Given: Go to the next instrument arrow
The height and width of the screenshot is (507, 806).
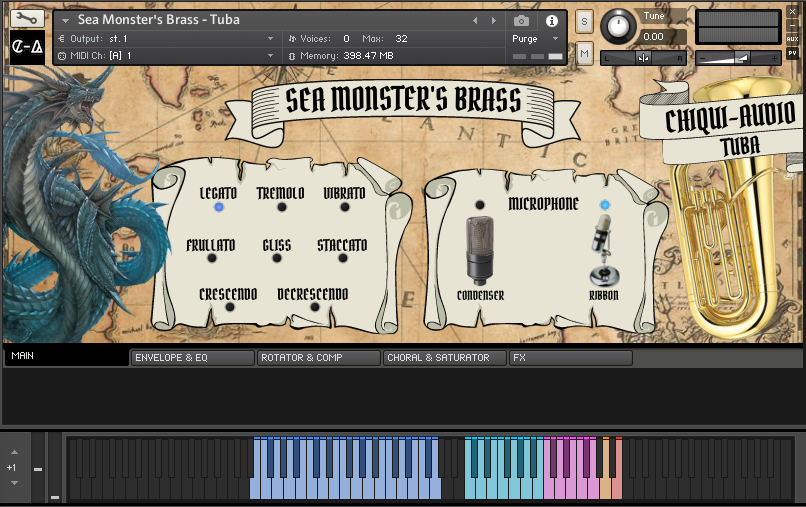Looking at the screenshot, I should [x=493, y=20].
